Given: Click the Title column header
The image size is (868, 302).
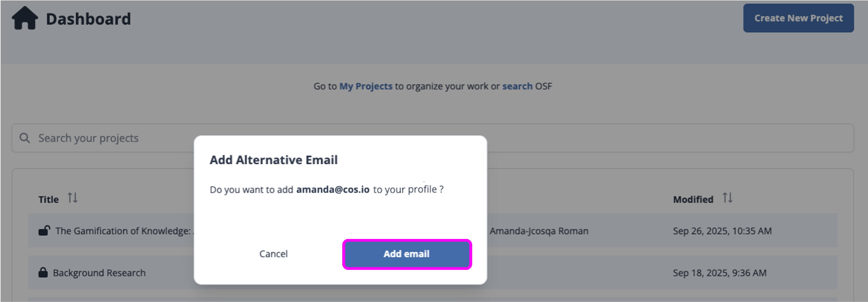Looking at the screenshot, I should (49, 200).
